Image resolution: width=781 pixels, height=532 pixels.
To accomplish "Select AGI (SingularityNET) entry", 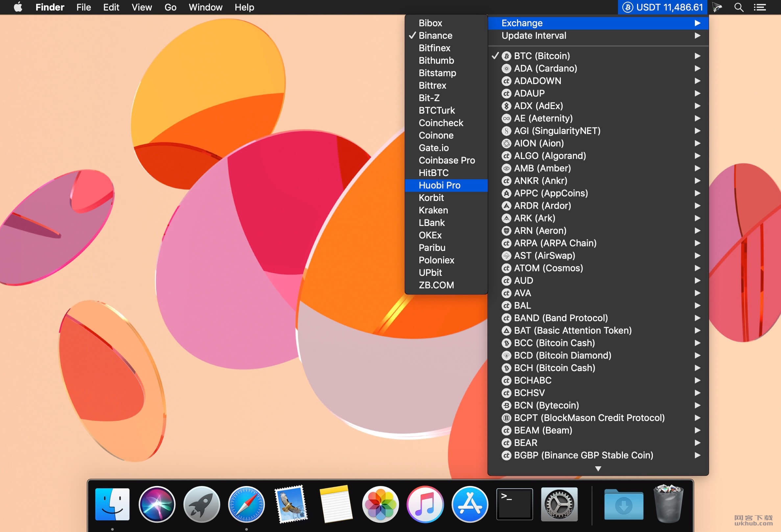I will tap(598, 131).
